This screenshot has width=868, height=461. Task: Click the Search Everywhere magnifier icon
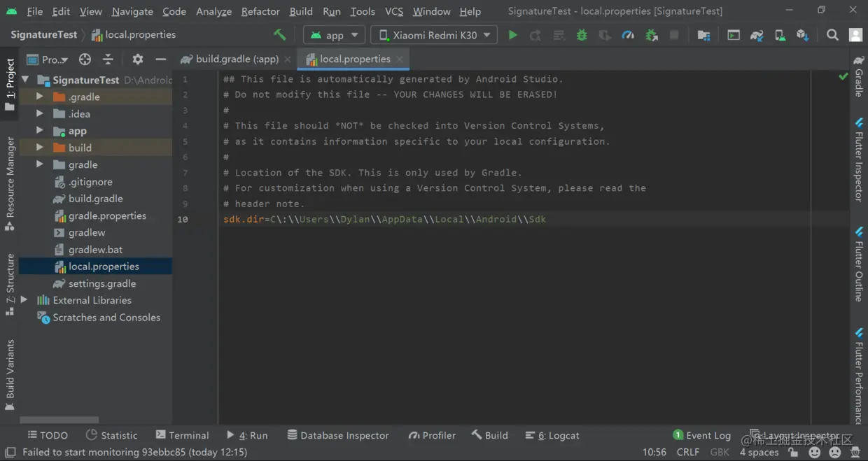pos(832,35)
